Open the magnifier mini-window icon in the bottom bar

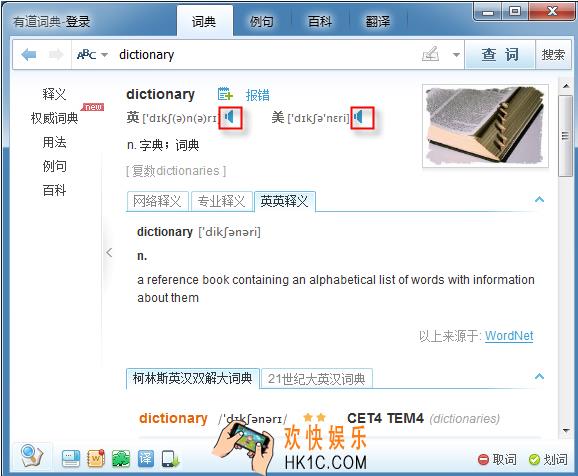tap(32, 456)
